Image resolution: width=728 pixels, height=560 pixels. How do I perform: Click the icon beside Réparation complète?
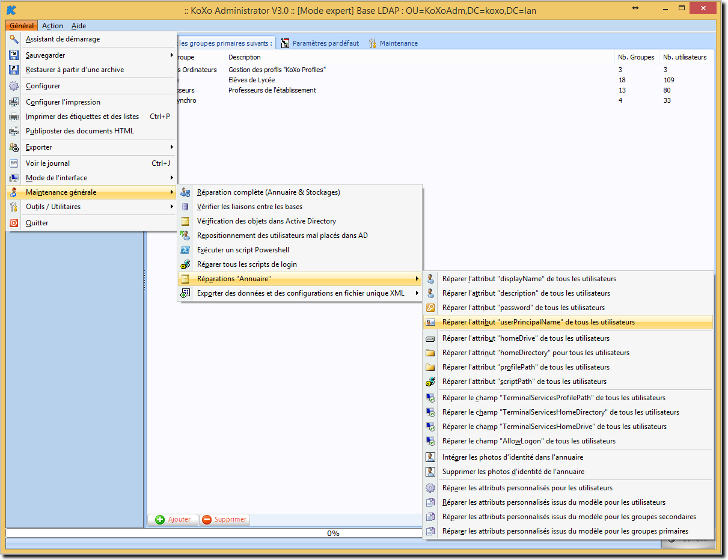185,192
